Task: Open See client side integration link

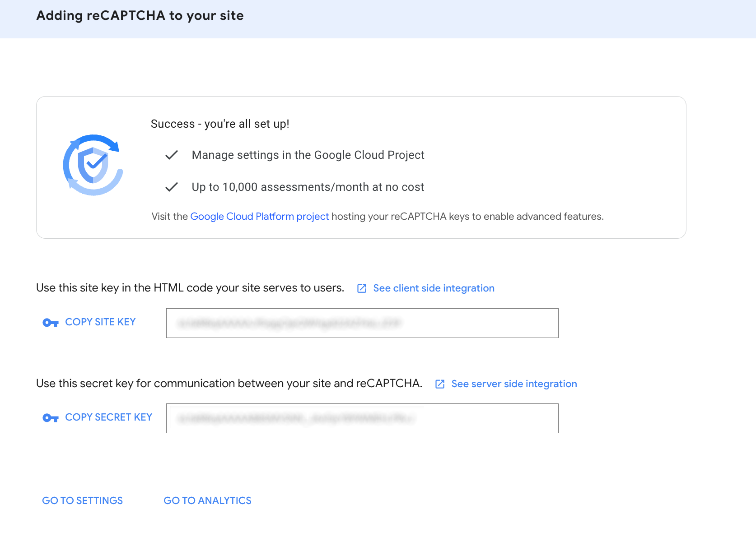Action: [434, 288]
